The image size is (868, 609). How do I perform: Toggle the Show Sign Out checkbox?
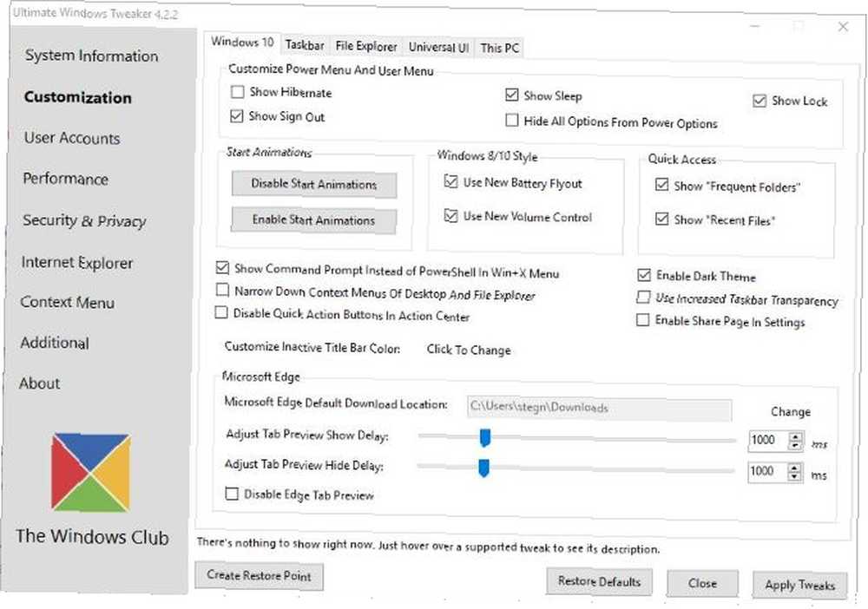(237, 116)
